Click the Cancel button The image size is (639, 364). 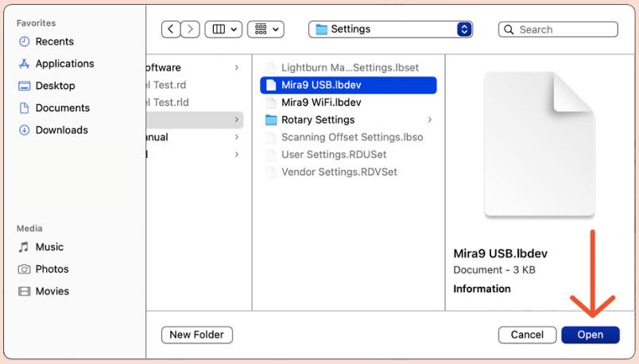coord(527,335)
